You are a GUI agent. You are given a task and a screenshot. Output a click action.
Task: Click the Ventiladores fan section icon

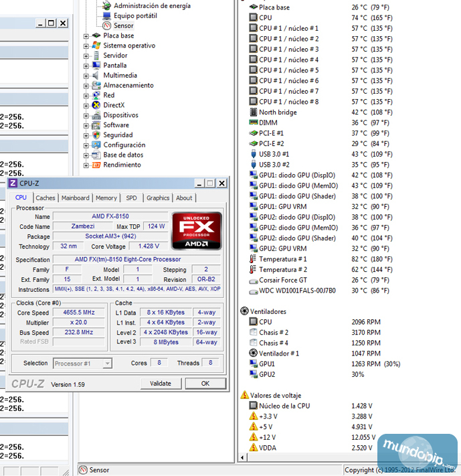point(244,311)
